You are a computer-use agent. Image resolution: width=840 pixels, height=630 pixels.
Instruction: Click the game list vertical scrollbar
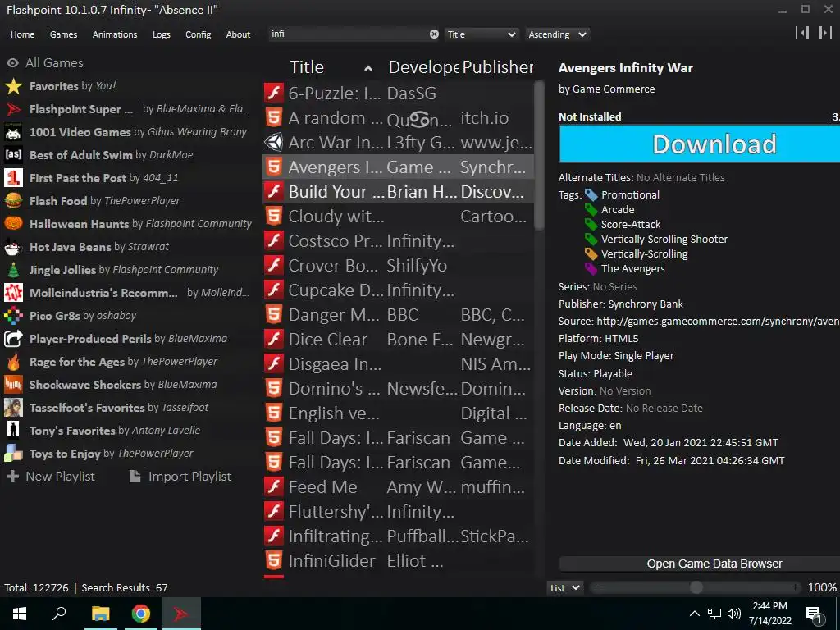[x=539, y=155]
